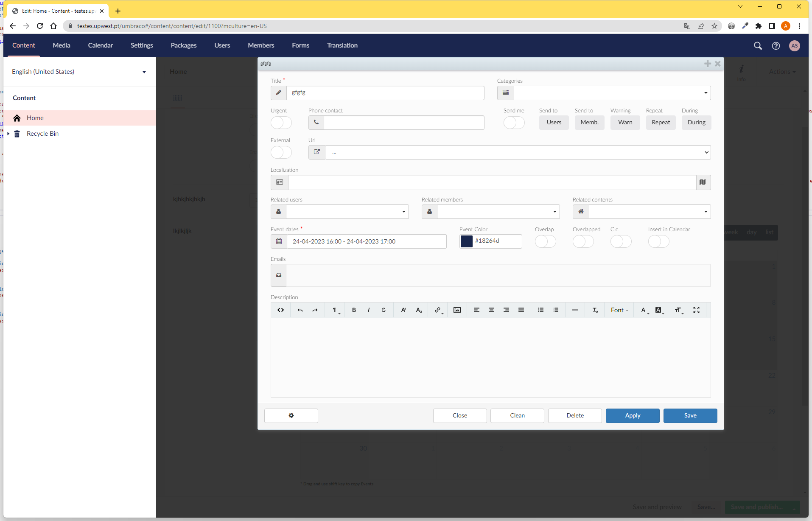Expand the Related users dropdown
The image size is (812, 521).
347,212
